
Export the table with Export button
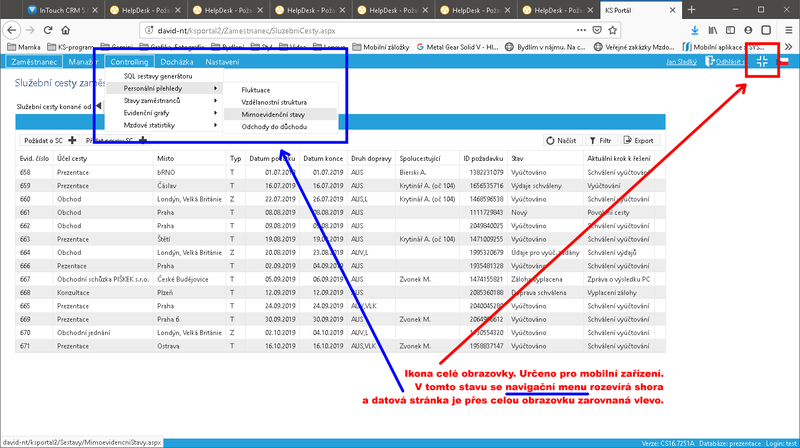[639, 140]
